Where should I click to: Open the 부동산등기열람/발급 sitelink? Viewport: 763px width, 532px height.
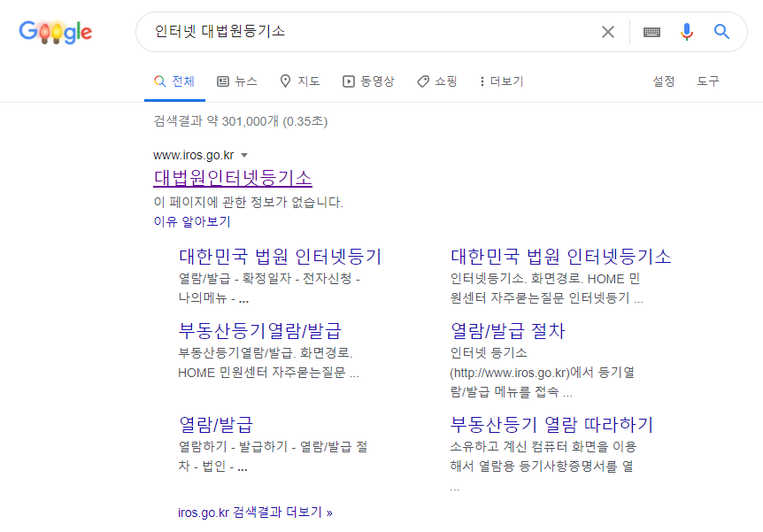(x=260, y=331)
